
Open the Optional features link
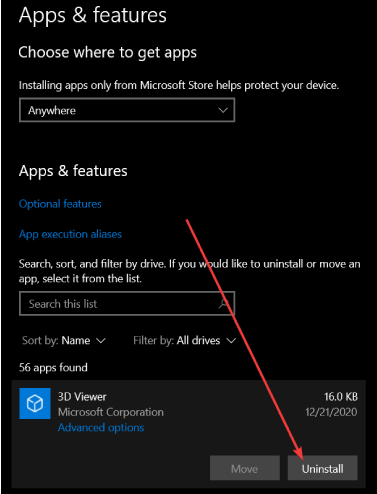tap(60, 204)
